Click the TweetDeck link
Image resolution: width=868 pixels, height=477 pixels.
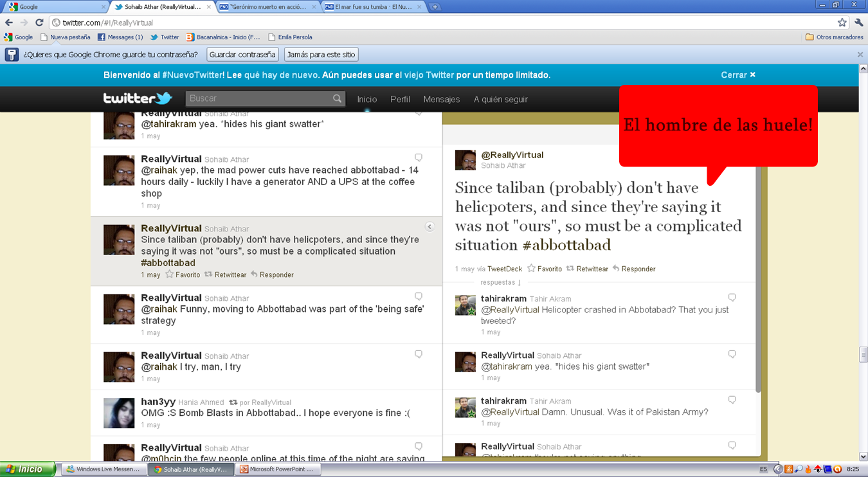(x=505, y=269)
